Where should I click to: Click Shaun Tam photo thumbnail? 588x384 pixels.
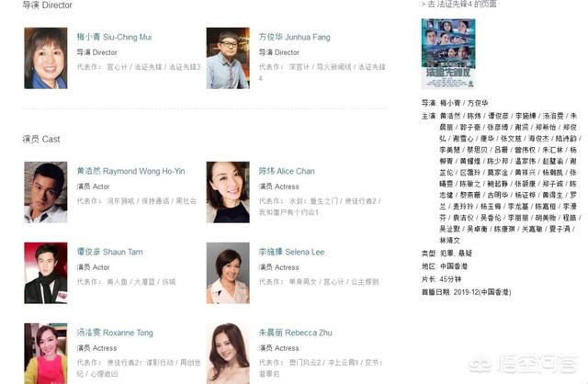(46, 273)
